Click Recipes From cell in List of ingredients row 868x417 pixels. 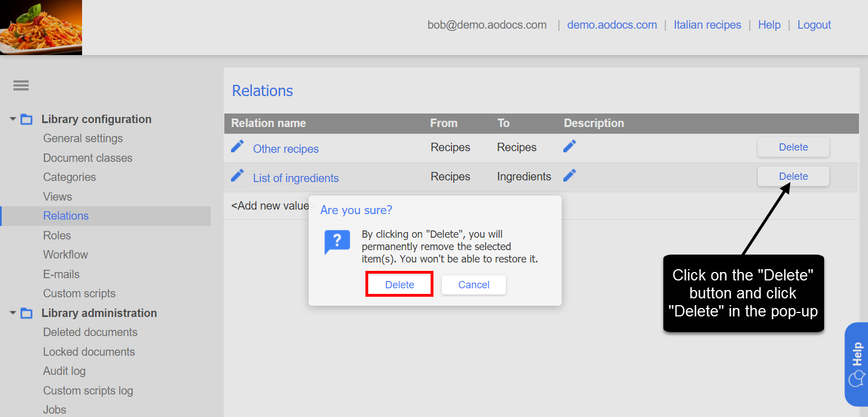450,176
